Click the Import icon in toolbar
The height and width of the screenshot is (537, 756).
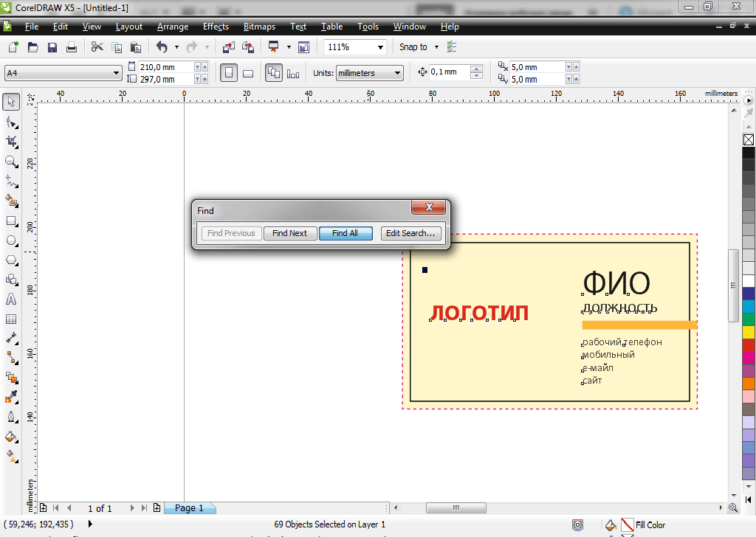coord(228,47)
